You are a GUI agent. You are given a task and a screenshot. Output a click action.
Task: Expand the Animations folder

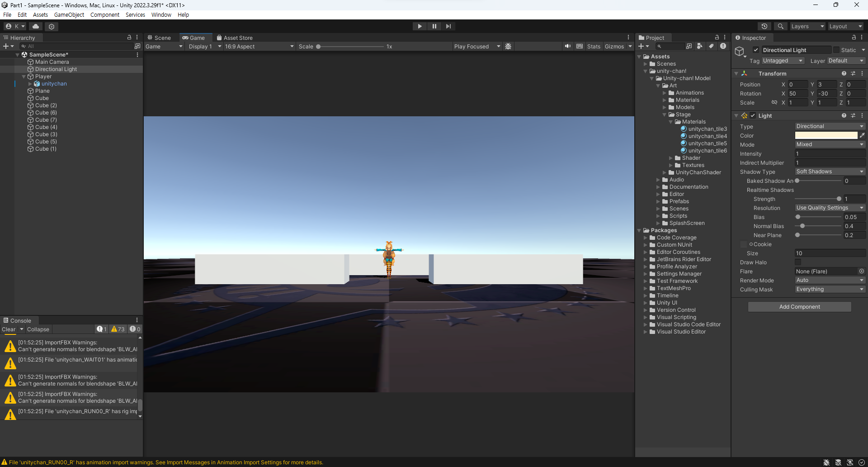665,93
